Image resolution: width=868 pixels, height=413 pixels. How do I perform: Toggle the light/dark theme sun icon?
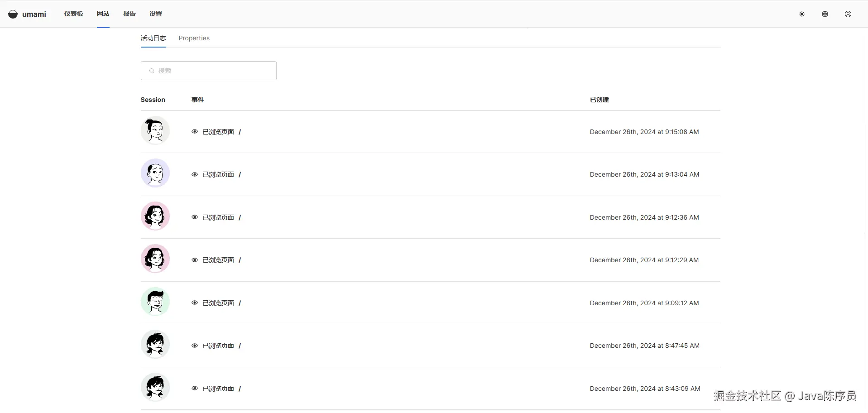(801, 14)
